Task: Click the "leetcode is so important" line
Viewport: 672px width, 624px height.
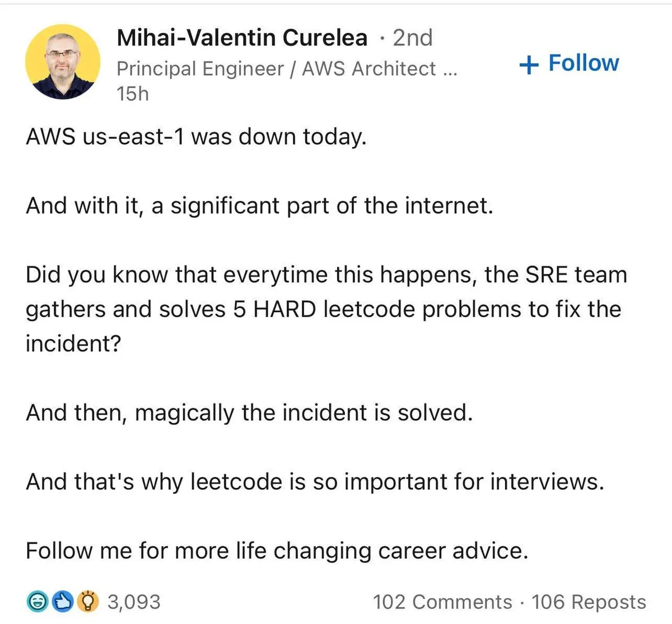Action: tap(315, 482)
